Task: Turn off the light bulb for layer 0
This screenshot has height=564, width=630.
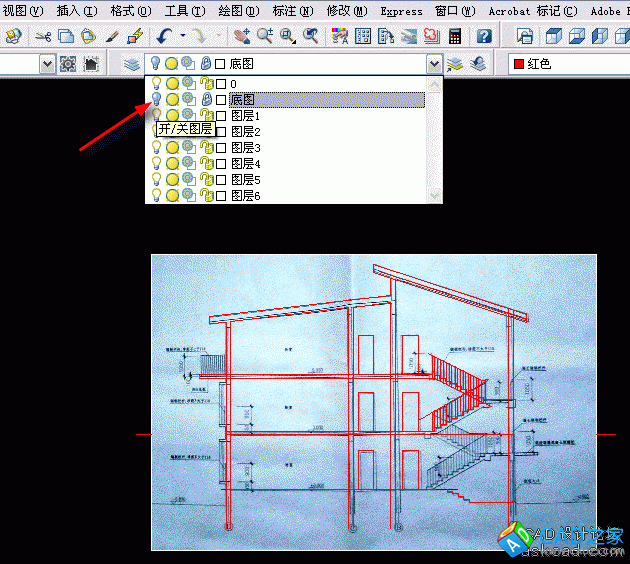Action: click(156, 84)
